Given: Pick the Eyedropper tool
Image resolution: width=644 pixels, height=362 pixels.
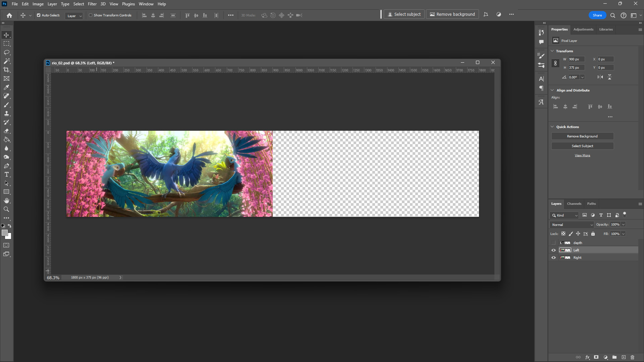Looking at the screenshot, I should [x=6, y=87].
